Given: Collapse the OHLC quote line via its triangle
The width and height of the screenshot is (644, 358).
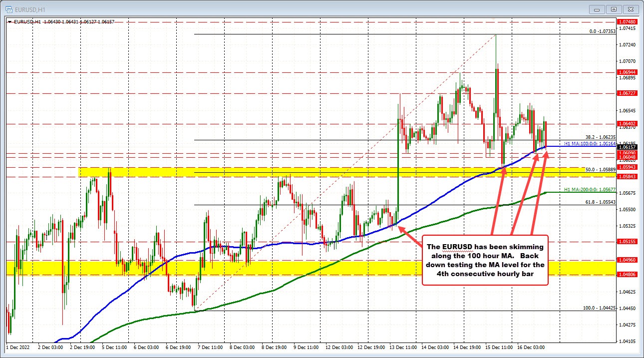Looking at the screenshot, I should pos(8,22).
